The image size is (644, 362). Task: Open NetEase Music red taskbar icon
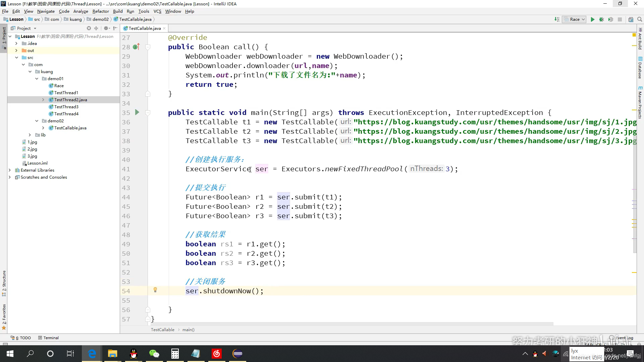click(x=217, y=354)
